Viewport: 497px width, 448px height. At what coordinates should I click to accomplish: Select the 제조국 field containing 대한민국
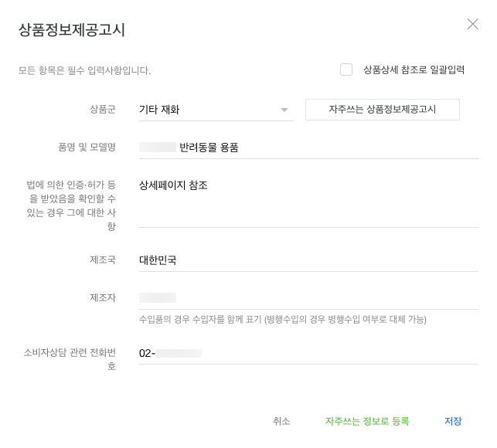point(308,260)
